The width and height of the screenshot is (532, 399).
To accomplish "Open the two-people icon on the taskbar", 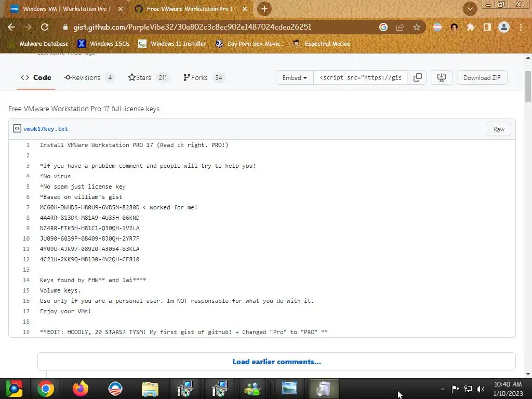I will tap(252, 389).
